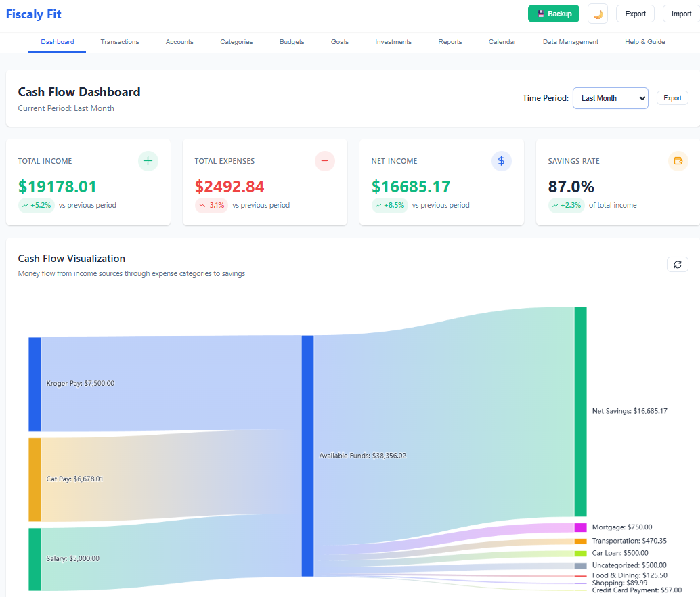This screenshot has width=700, height=597.
Task: Click Export next to the Time Period selector
Action: pyautogui.click(x=672, y=97)
